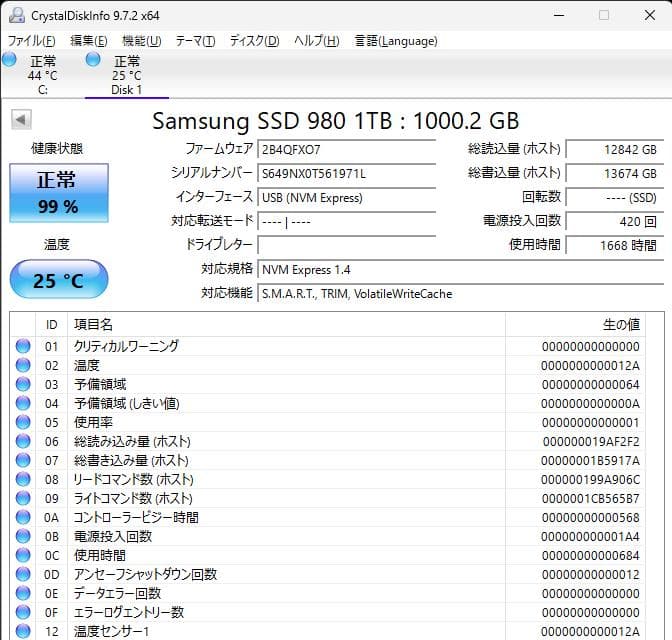Click status orb for 温度センサー1 row
Viewport: 672px width, 640px height.
pos(23,631)
